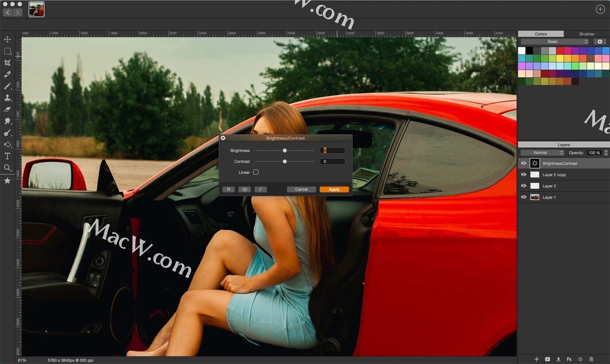
Task: Hide the Layer 2 copy layer
Action: 524,175
